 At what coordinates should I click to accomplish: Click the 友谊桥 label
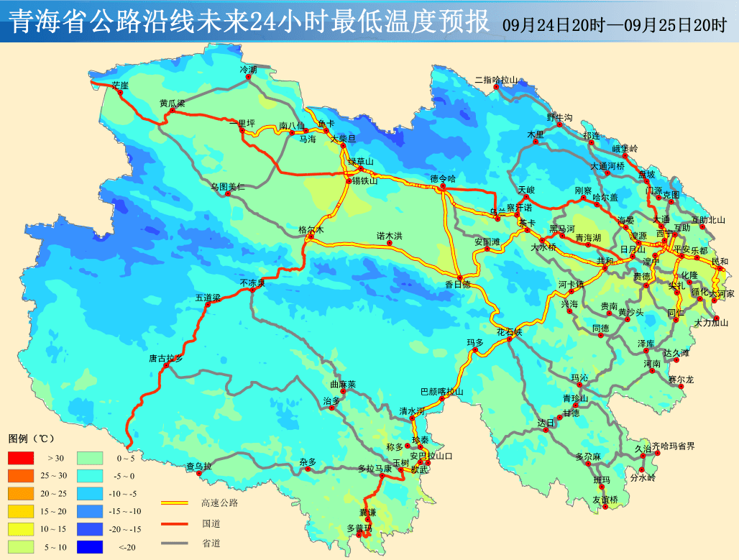pos(605,500)
